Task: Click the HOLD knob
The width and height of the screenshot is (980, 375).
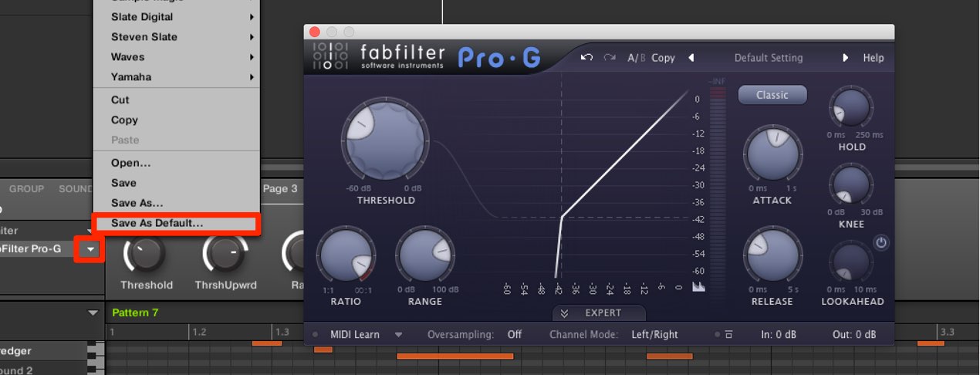Action: 851,107
